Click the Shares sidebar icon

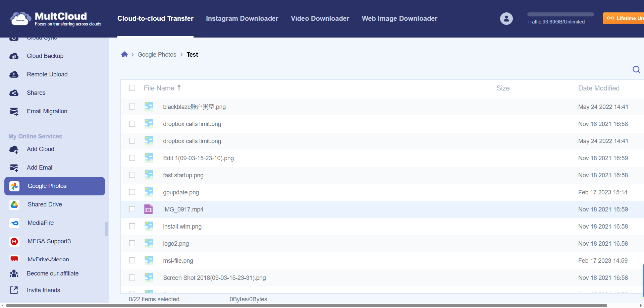14,93
